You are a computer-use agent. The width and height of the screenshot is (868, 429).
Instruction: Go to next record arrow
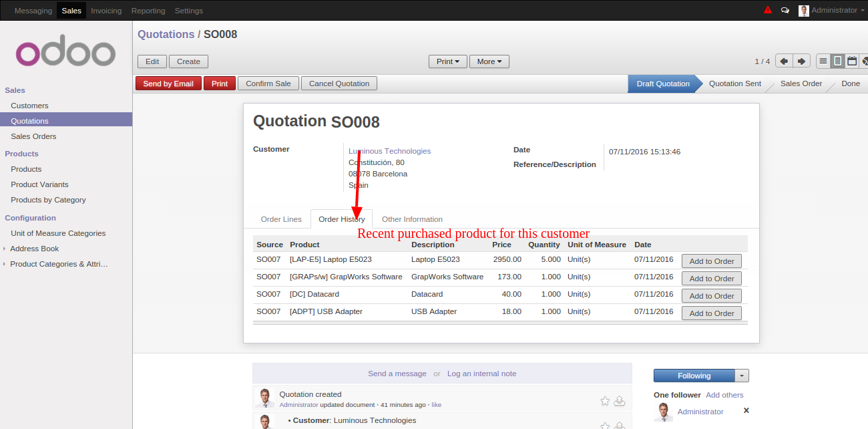pos(801,61)
